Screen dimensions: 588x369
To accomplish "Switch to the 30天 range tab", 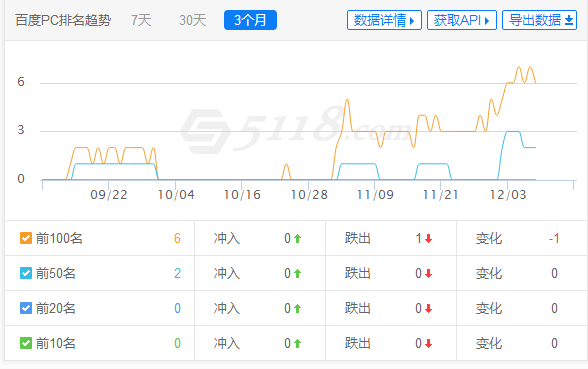I will (x=192, y=20).
